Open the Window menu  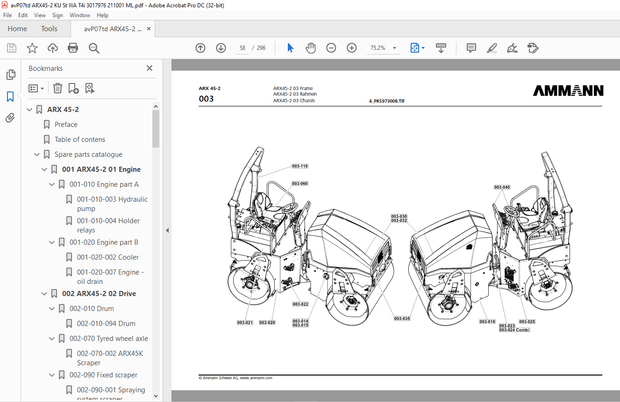click(79, 15)
